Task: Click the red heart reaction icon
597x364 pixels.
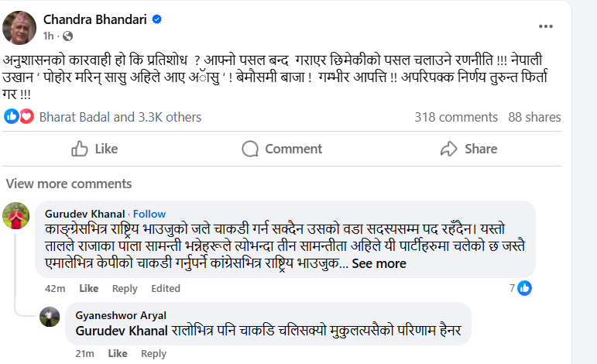Action: pos(26,117)
